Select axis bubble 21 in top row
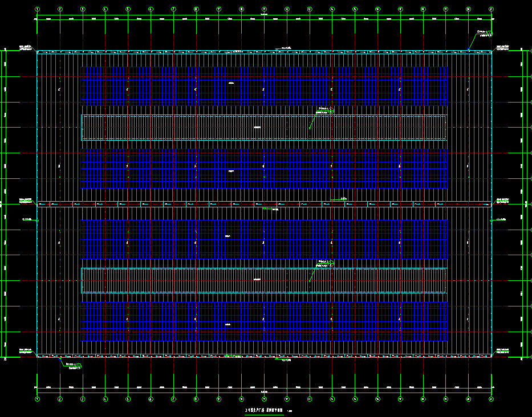Screen dimensions: 532x417 point(491,9)
